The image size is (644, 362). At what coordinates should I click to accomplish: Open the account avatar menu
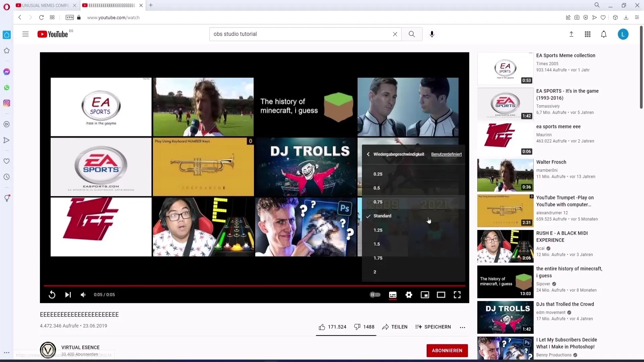pyautogui.click(x=623, y=34)
